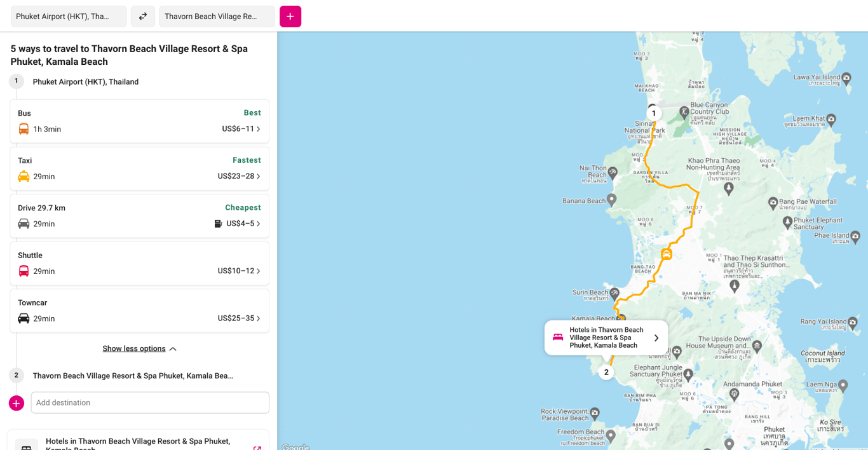Screen dimensions: 868x450
Task: Click Surin Beach map pin
Action: click(614, 293)
